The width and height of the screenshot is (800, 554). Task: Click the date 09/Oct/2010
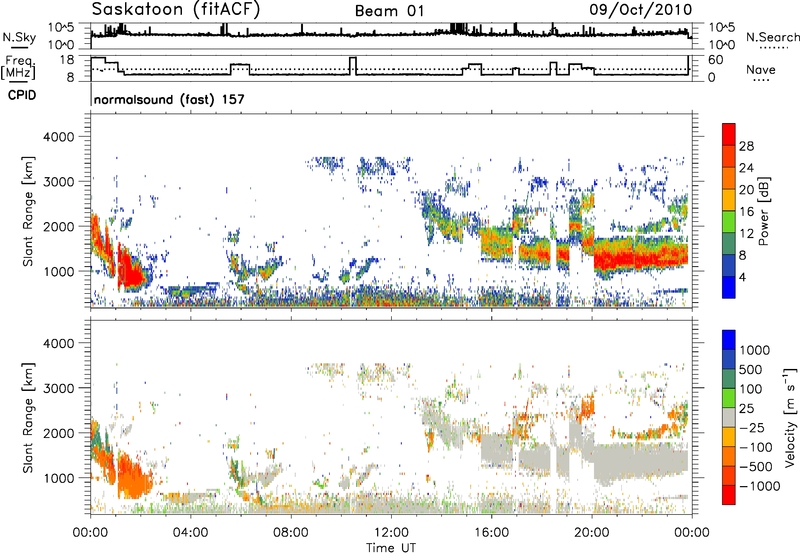(641, 10)
